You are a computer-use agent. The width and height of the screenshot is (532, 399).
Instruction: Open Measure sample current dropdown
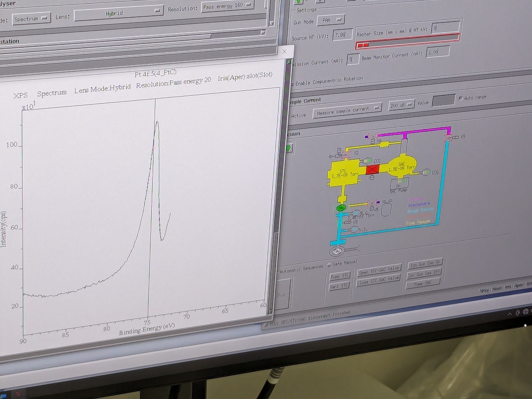(347, 110)
